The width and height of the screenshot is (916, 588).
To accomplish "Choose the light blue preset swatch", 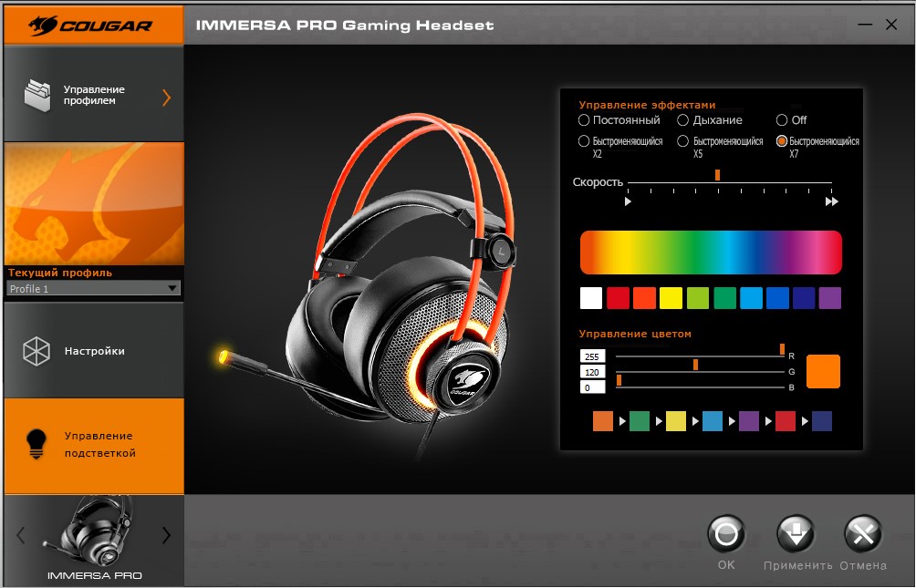I will (x=751, y=298).
